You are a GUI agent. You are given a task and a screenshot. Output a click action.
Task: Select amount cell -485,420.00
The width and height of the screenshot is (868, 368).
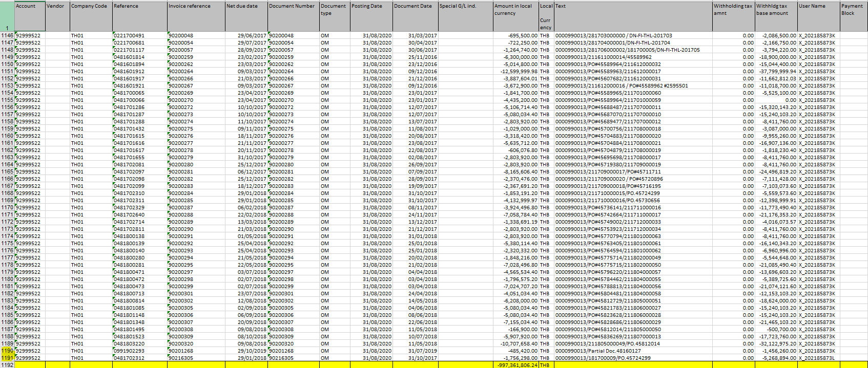tap(515, 351)
